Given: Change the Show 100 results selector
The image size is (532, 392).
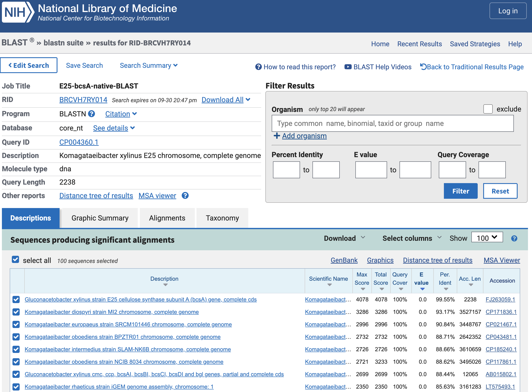Looking at the screenshot, I should pos(487,237).
